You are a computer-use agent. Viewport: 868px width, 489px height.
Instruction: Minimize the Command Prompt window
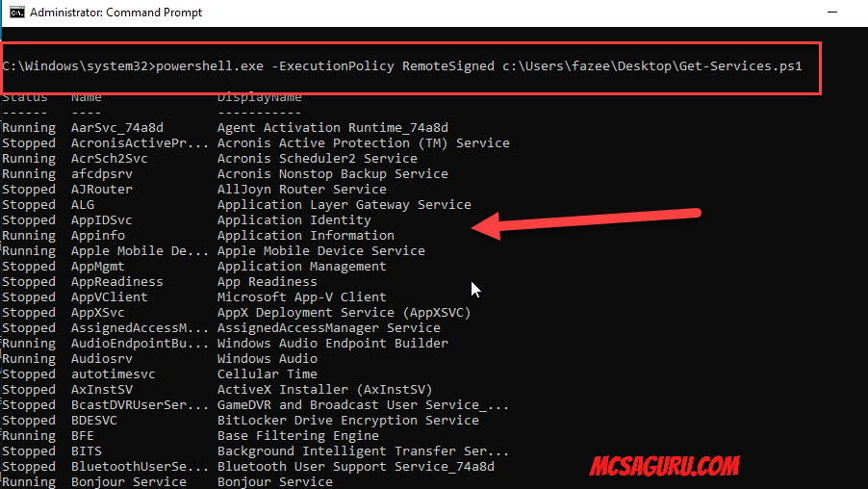click(832, 13)
